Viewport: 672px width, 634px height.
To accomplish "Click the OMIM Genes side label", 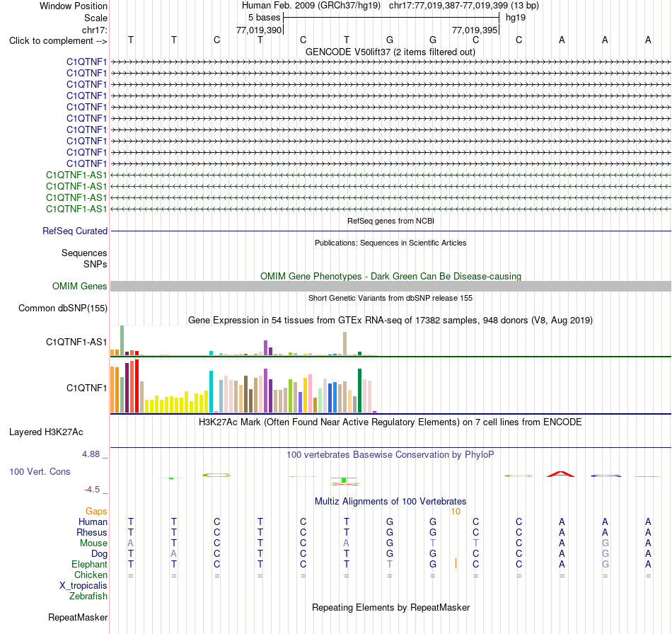I will point(79,287).
